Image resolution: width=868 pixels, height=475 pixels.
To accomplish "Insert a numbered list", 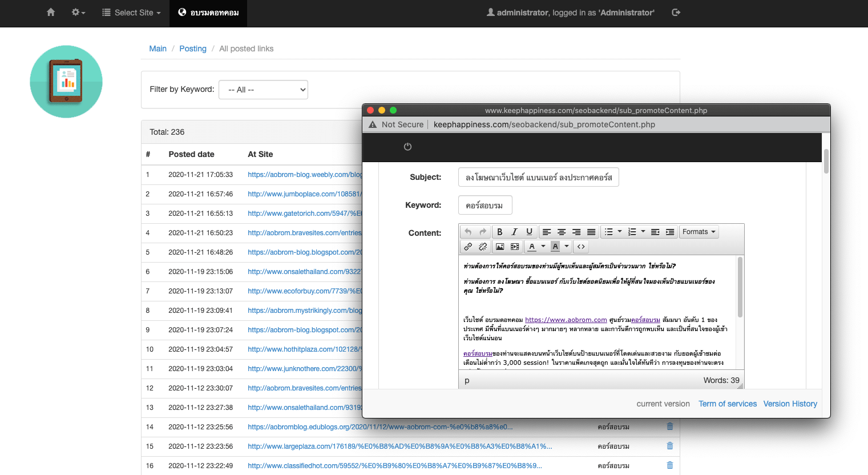I will coord(632,232).
